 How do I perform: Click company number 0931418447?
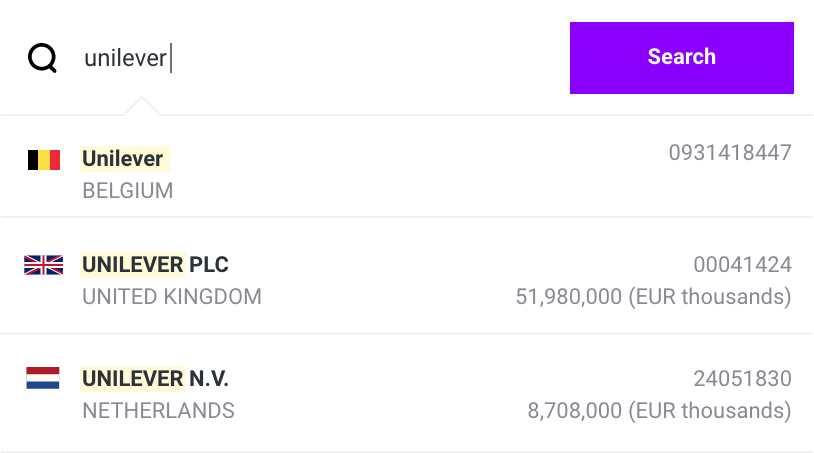click(730, 153)
